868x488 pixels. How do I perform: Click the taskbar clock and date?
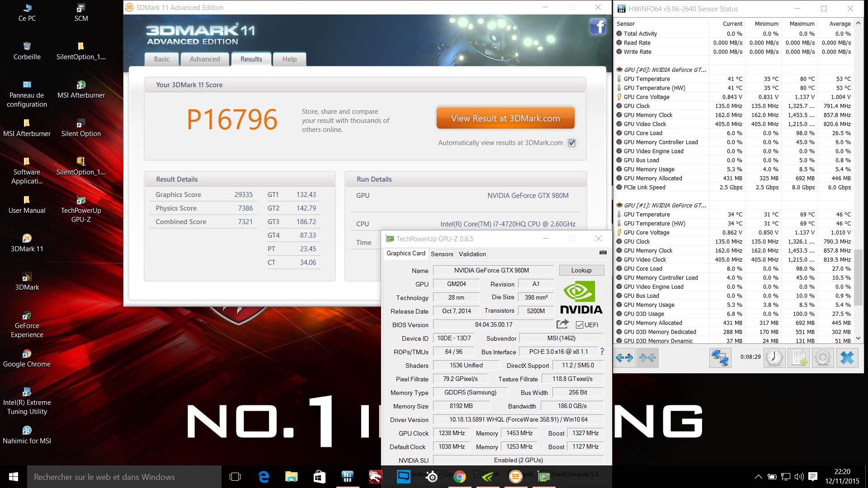[842, 477]
